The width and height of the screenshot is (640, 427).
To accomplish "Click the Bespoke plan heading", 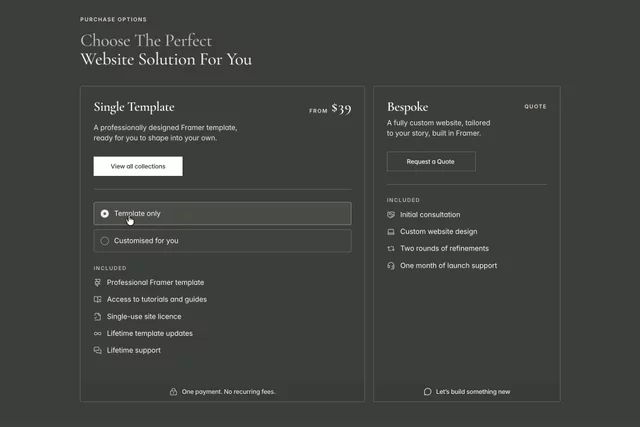I will point(407,107).
